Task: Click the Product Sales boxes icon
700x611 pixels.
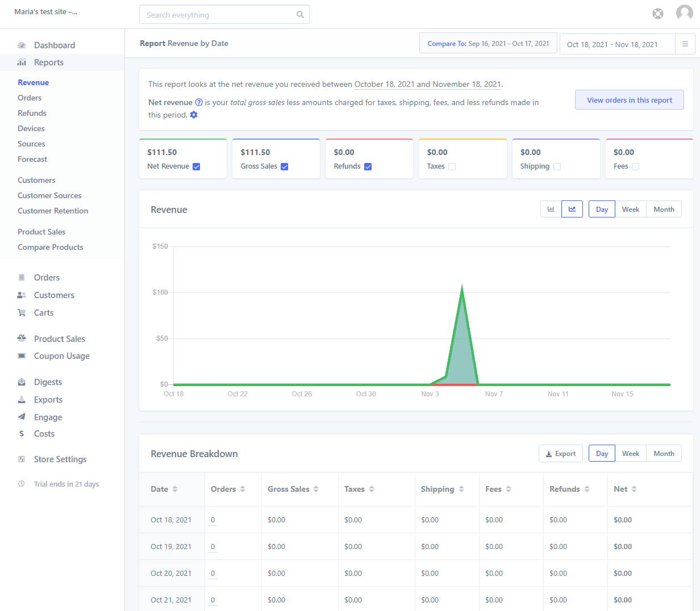Action: [22, 338]
